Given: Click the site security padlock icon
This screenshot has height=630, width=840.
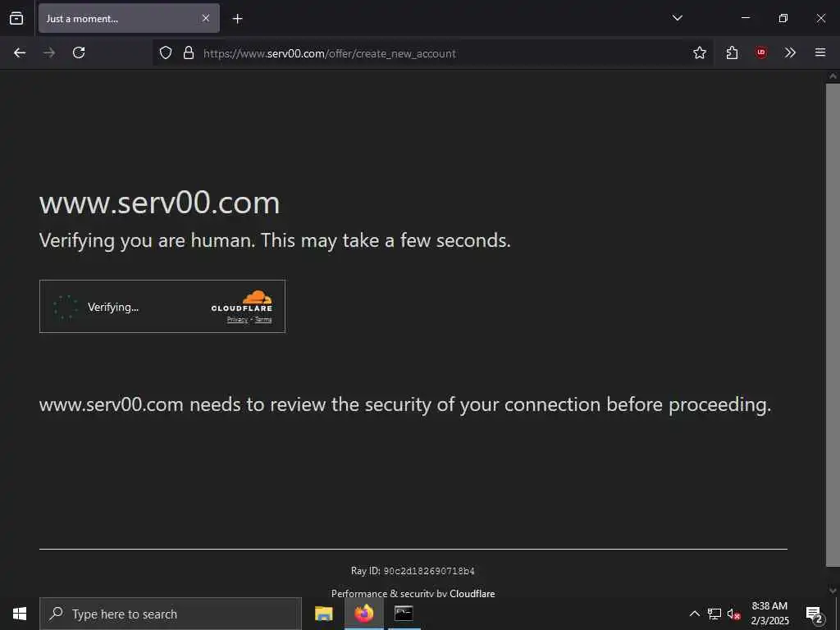Looking at the screenshot, I should pos(189,52).
